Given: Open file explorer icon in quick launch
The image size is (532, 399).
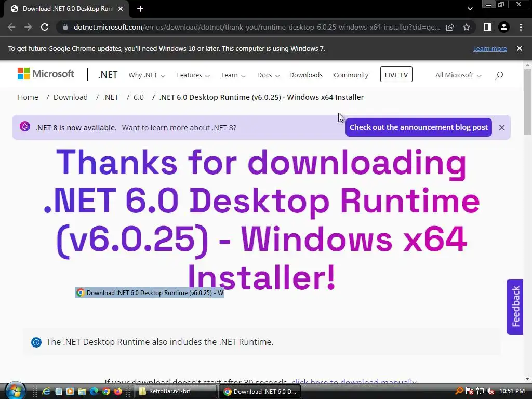Looking at the screenshot, I should pos(82,392).
